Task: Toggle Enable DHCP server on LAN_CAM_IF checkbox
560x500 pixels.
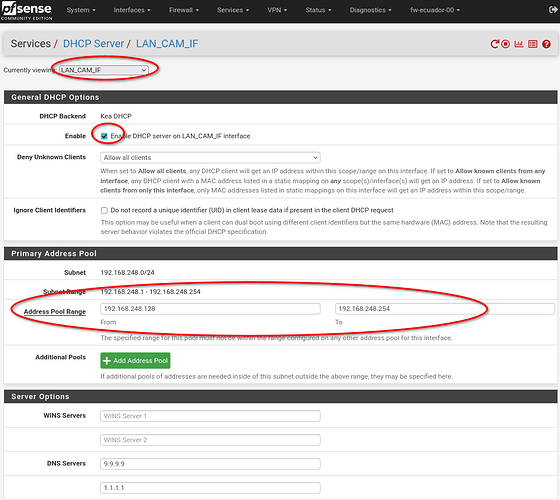Action: point(104,136)
